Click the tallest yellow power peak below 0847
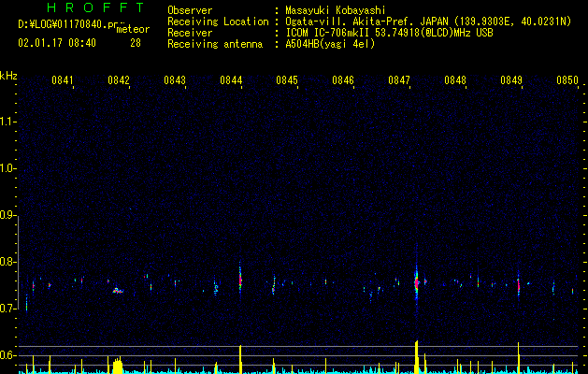 click(416, 357)
